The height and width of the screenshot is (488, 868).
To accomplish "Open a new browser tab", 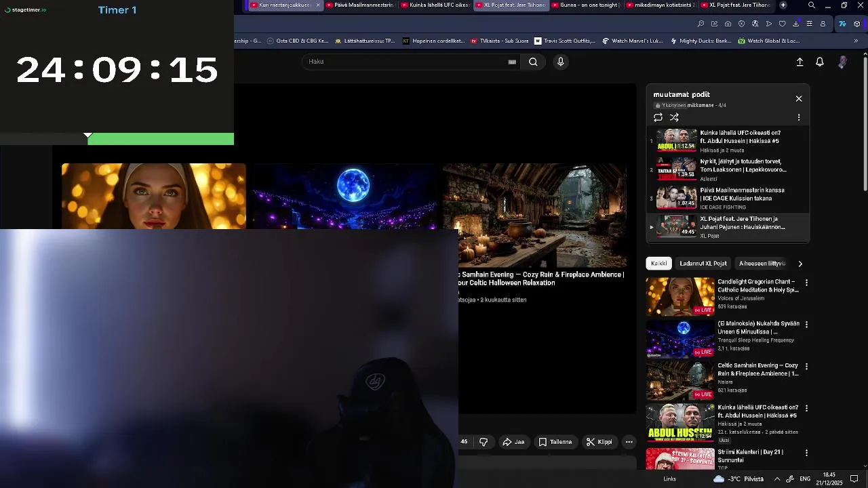I will pos(783,5).
